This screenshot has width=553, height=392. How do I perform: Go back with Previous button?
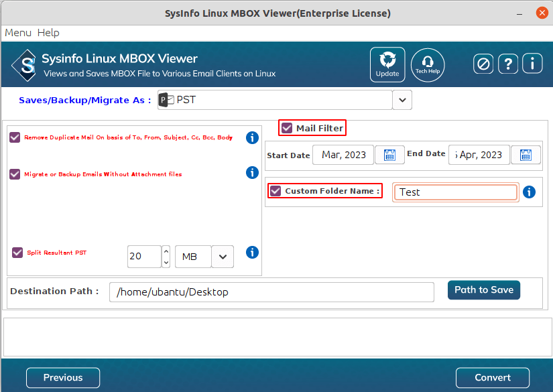coord(63,377)
